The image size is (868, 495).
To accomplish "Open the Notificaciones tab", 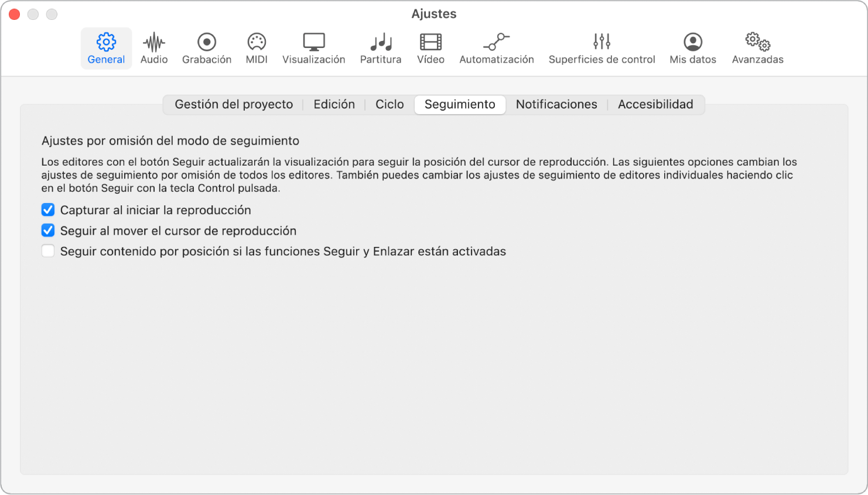I will tap(556, 104).
